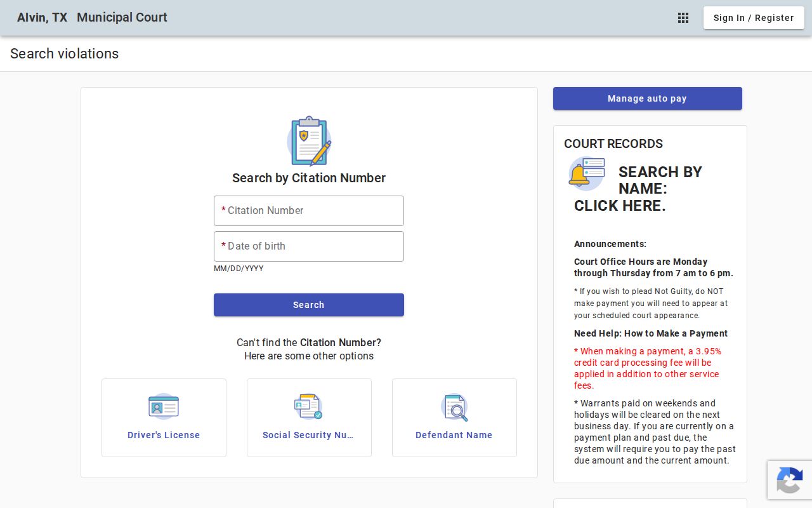The height and width of the screenshot is (508, 812).
Task: Click the Municipal Court header text
Action: (122, 18)
